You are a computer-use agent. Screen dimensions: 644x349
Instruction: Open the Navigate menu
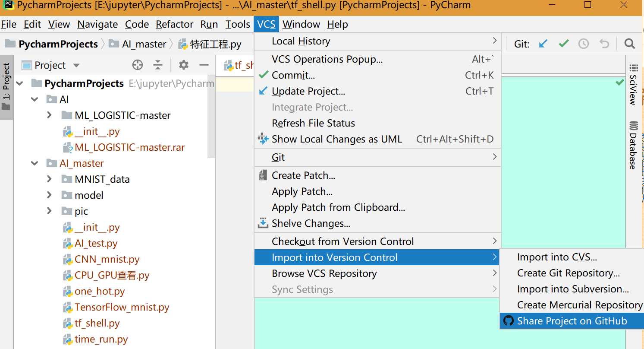(97, 24)
